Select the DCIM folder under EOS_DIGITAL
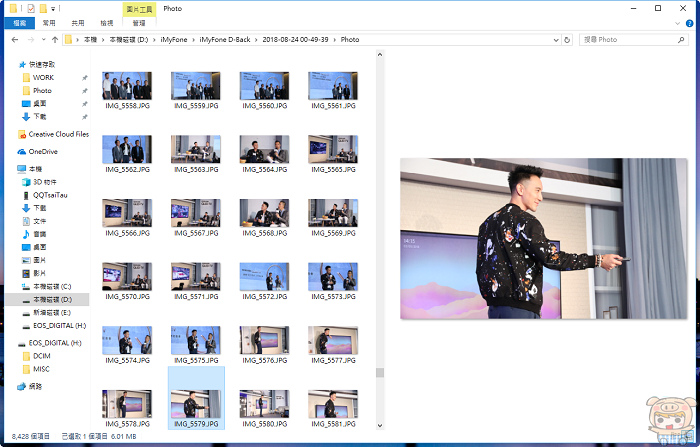This screenshot has height=447, width=700. [41, 355]
